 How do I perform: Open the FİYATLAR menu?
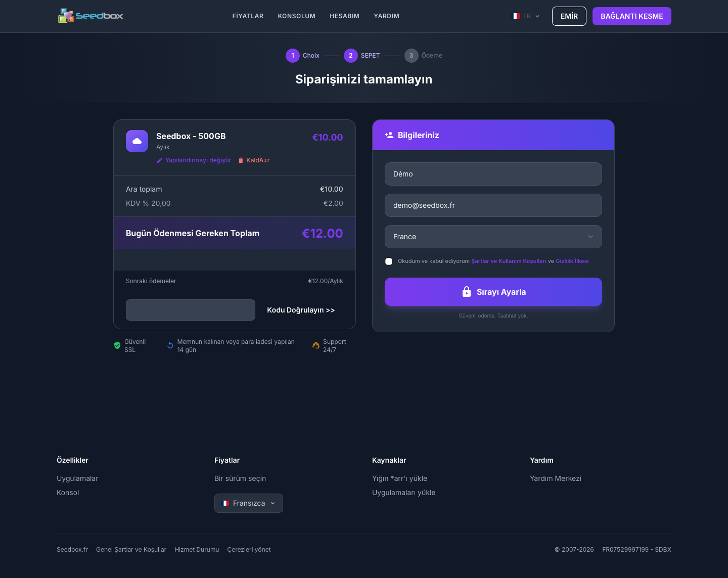(248, 16)
